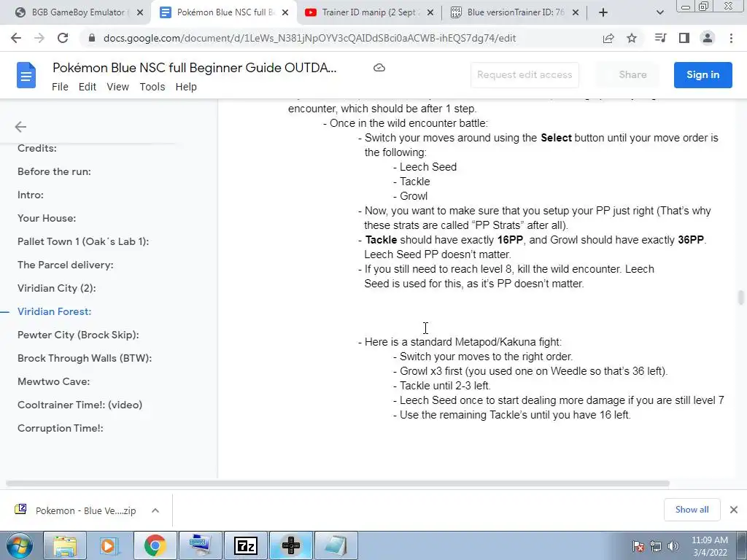Click the browser forward arrow
Viewport: 747px width, 560px height.
(39, 38)
